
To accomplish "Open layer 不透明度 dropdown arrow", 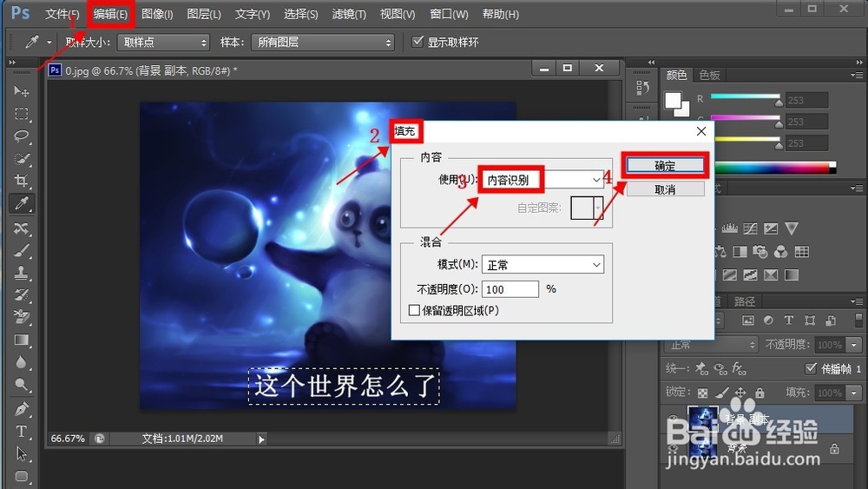I will pyautogui.click(x=854, y=345).
